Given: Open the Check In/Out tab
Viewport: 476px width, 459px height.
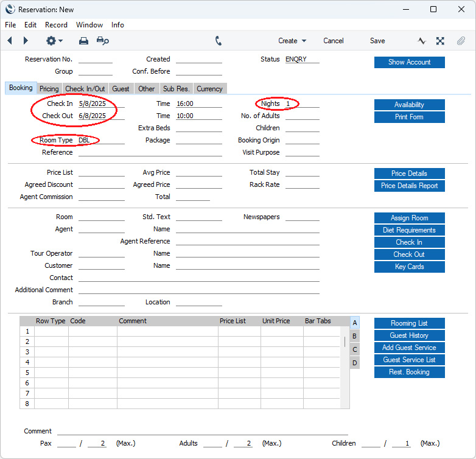Looking at the screenshot, I should tap(85, 89).
